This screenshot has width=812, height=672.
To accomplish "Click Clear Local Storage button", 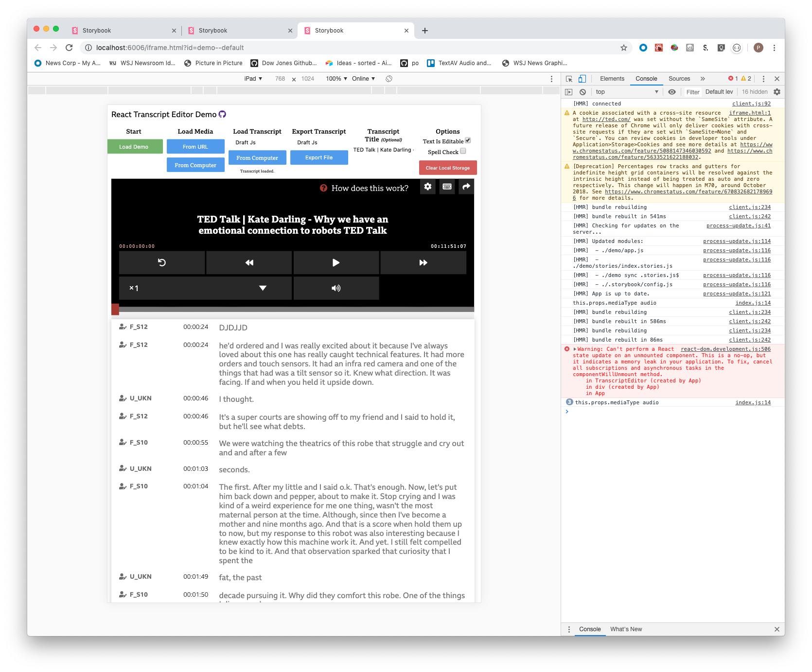I will (x=448, y=168).
